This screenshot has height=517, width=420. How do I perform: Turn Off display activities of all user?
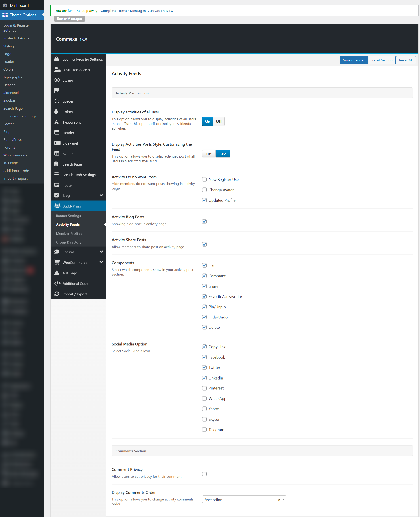pyautogui.click(x=219, y=122)
